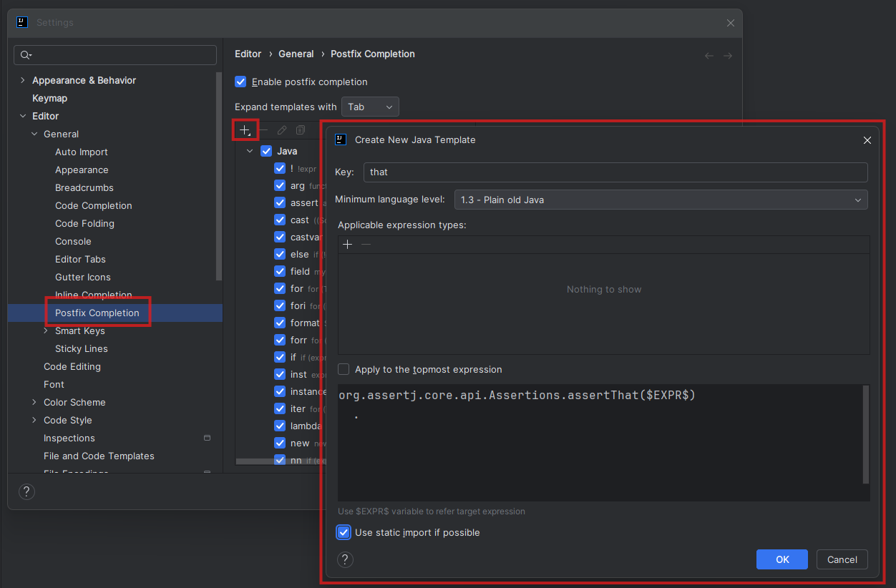Click OK in template dialog
896x588 pixels.
782,559
